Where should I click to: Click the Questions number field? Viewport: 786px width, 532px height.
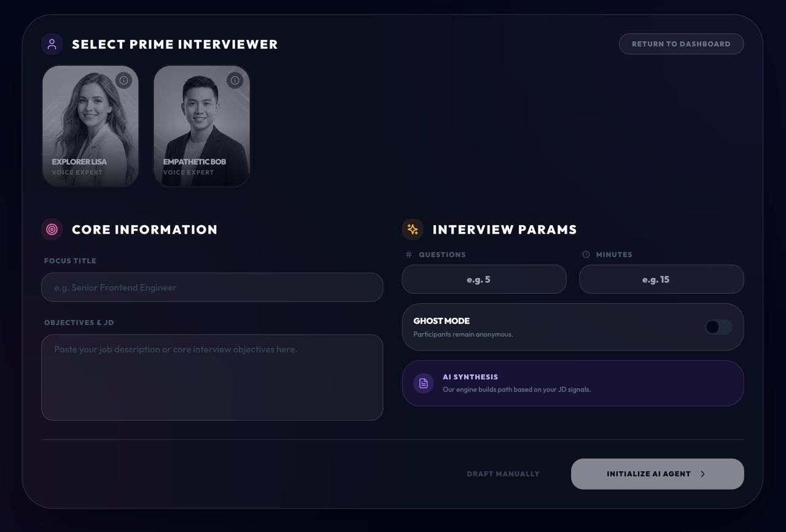point(484,279)
